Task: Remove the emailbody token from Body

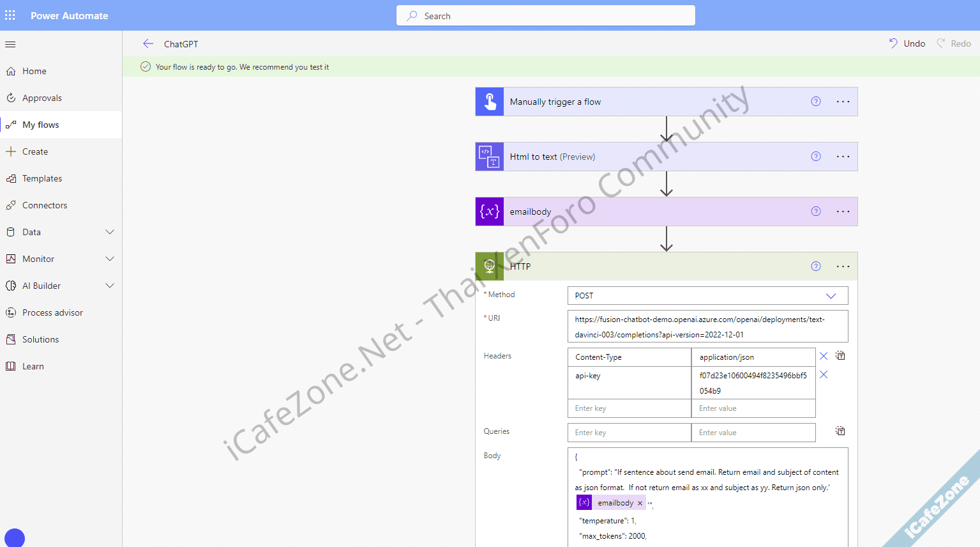Action: pos(640,504)
